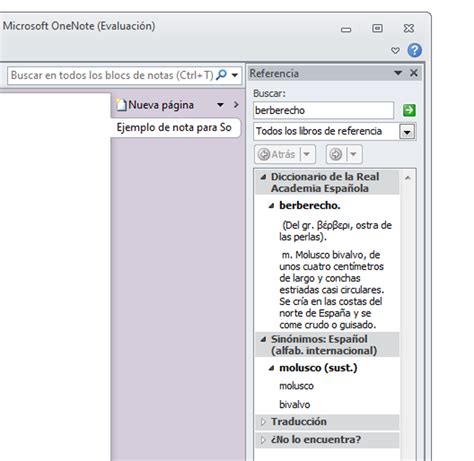
Task: Select page Ejemplo de nota para So
Action: click(x=174, y=127)
